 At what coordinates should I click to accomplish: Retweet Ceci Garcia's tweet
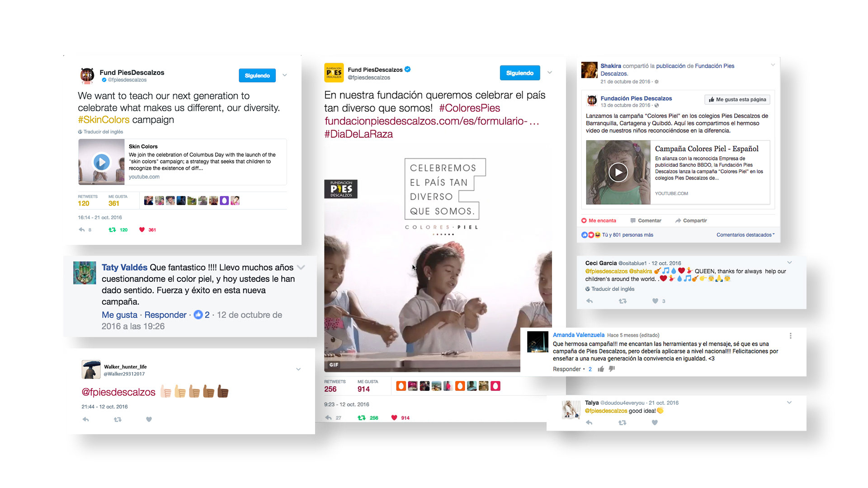point(623,301)
